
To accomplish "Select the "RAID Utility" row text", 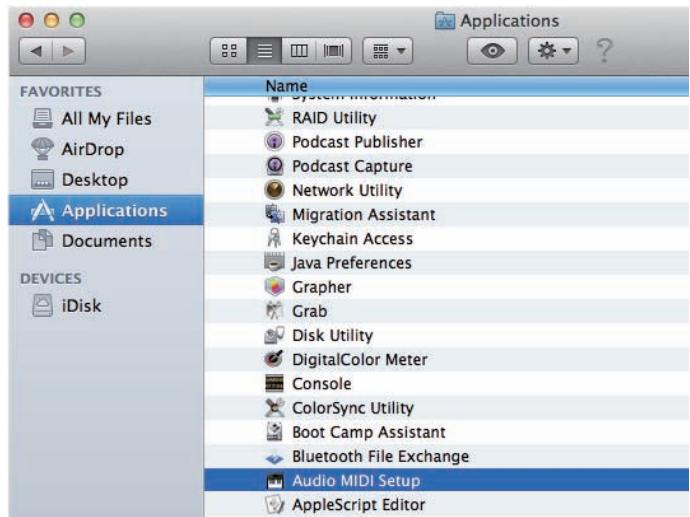I will [x=334, y=118].
